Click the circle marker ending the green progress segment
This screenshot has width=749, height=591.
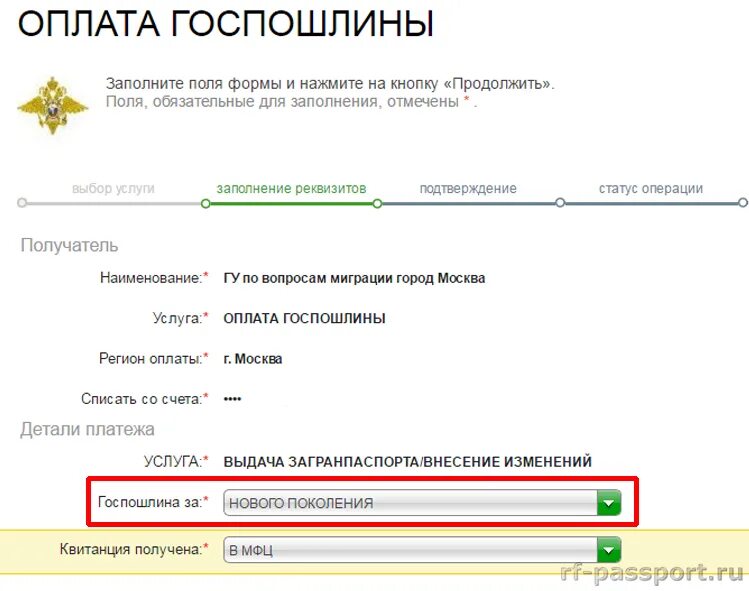[x=377, y=204]
